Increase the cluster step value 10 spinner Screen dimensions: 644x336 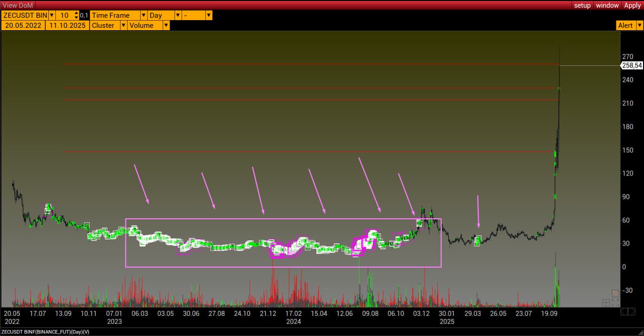point(76,14)
